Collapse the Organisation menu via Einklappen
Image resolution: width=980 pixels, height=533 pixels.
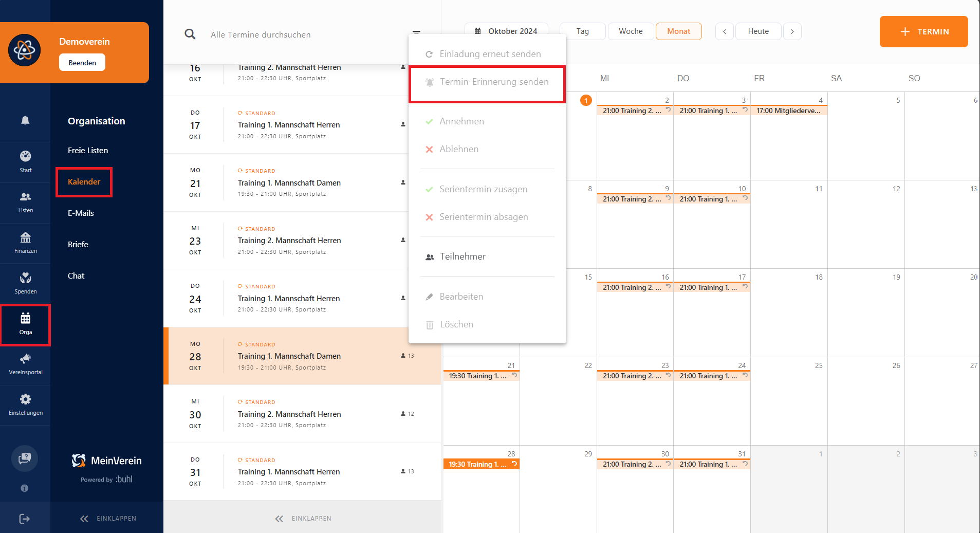(108, 519)
